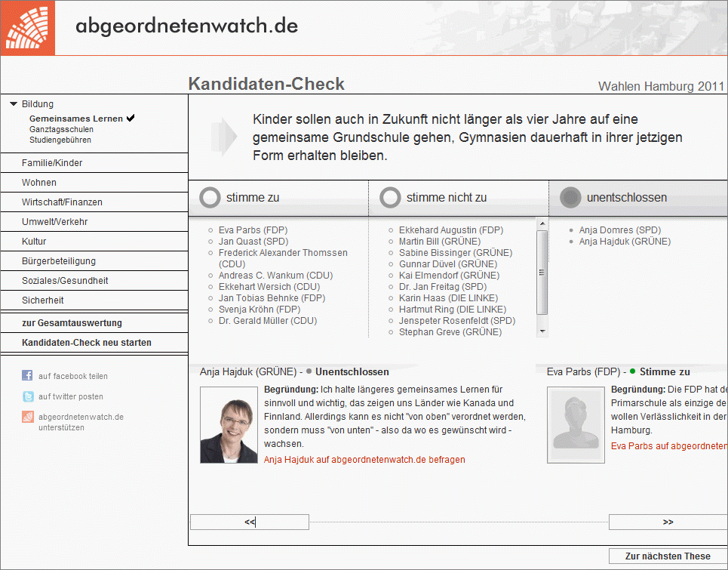The image size is (728, 570).
Task: Select the 'unentschlossen' radio option
Action: click(570, 198)
